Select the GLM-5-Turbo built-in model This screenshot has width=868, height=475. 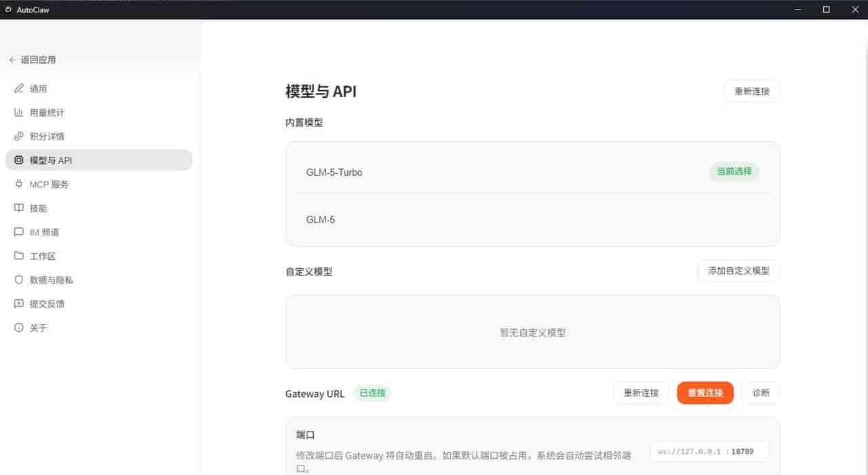coord(532,172)
